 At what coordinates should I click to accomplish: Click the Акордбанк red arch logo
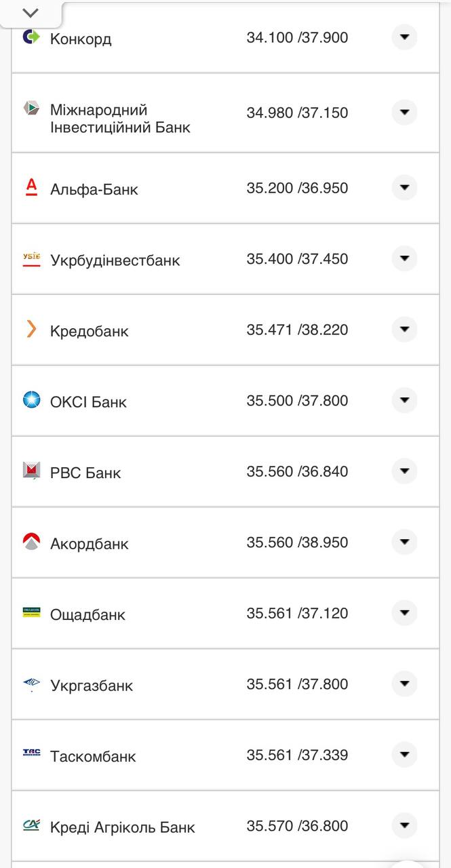31,542
